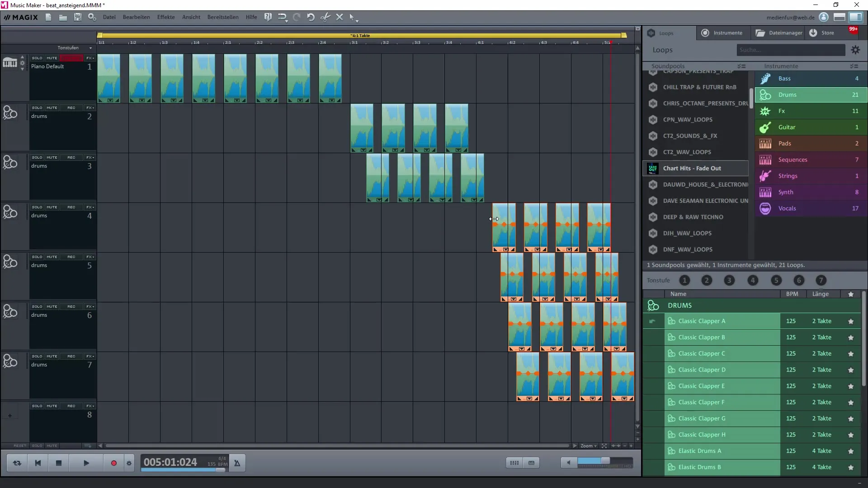Select the Bass instrument category
This screenshot has height=488, width=868.
coord(811,79)
